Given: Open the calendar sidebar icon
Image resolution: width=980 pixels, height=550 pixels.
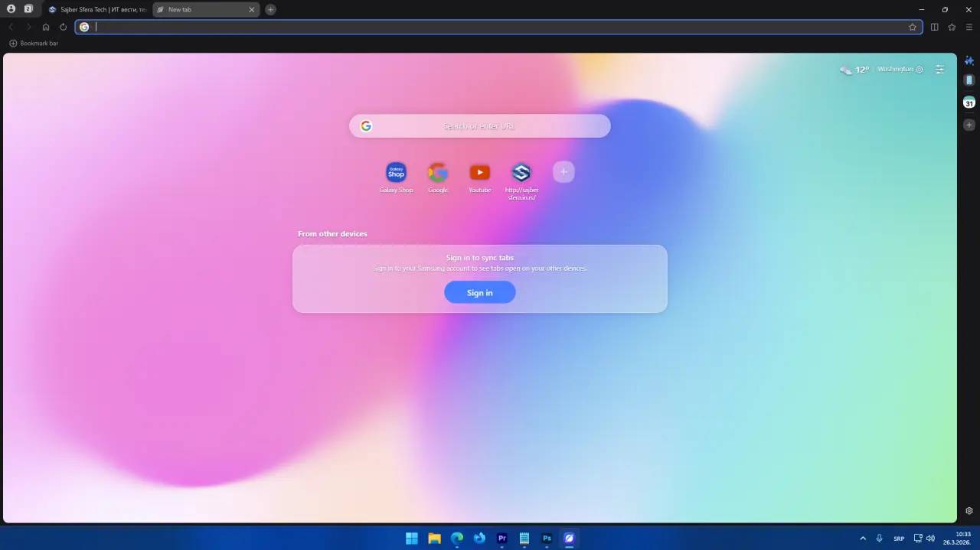Looking at the screenshot, I should tap(969, 103).
